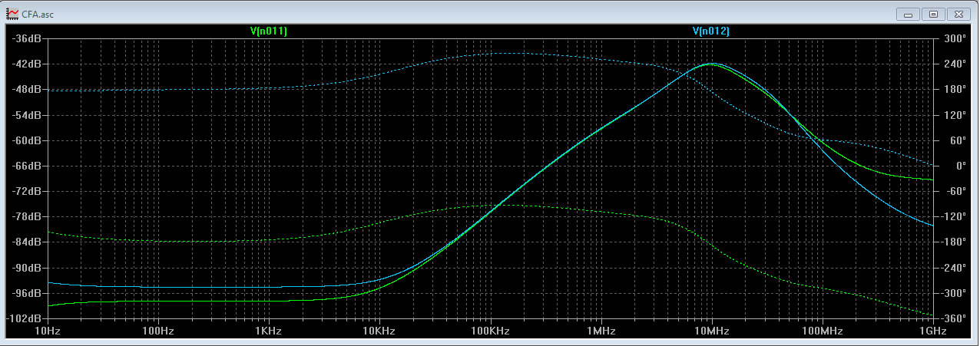Close the CFA.asc plot window

click(x=958, y=13)
